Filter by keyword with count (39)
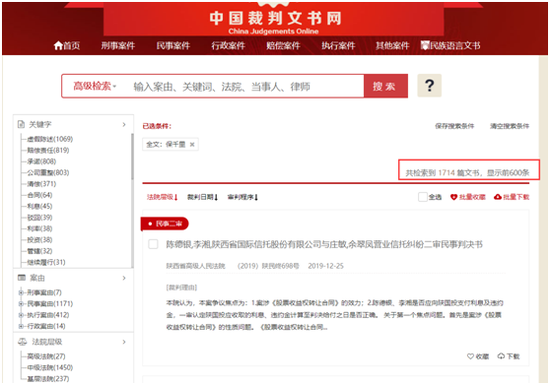 40,217
